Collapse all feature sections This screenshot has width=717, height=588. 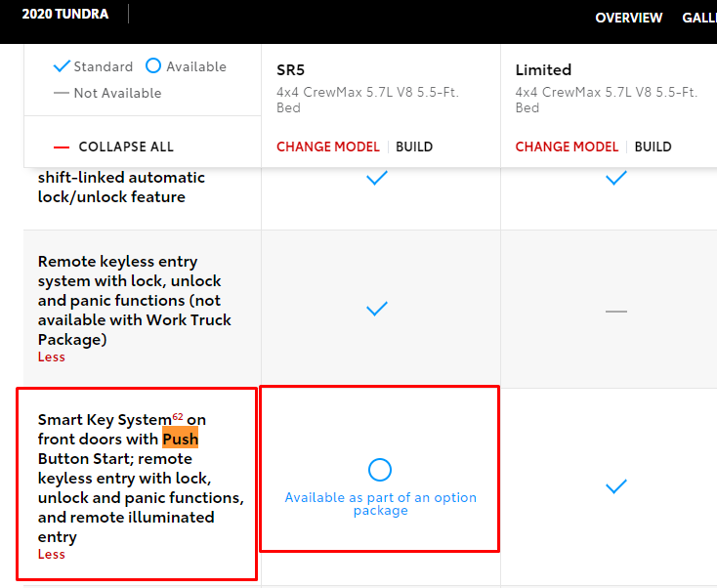[126, 147]
